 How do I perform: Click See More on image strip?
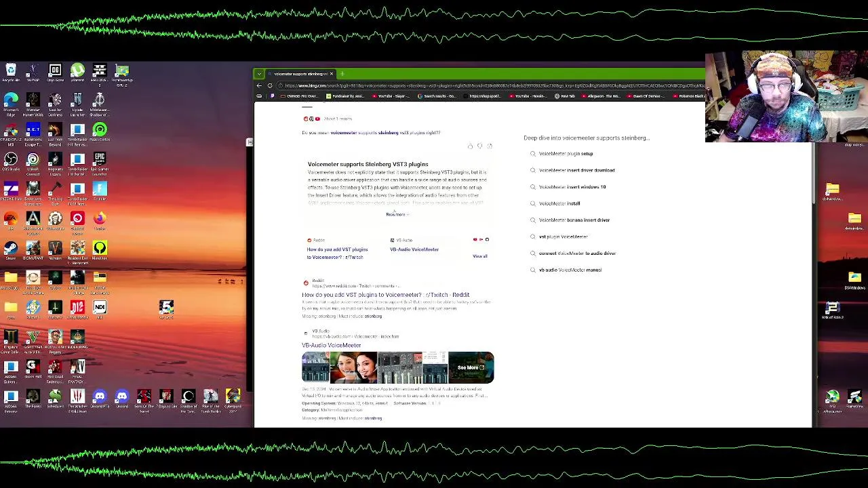click(x=471, y=367)
